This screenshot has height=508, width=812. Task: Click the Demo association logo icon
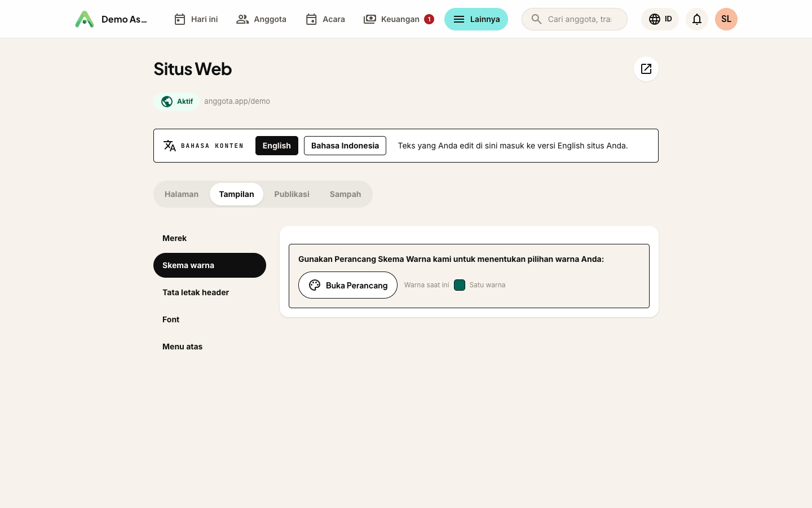tap(85, 19)
